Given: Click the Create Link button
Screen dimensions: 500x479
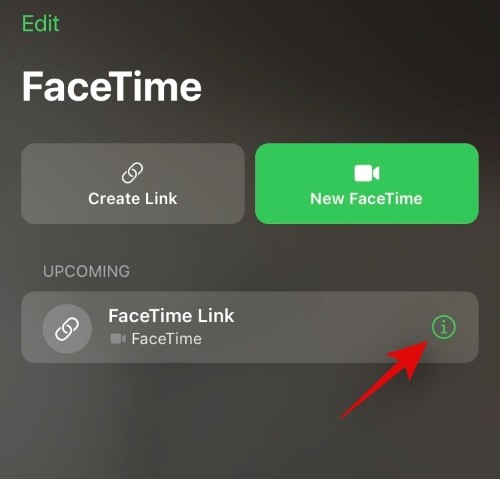Looking at the screenshot, I should pos(133,183).
